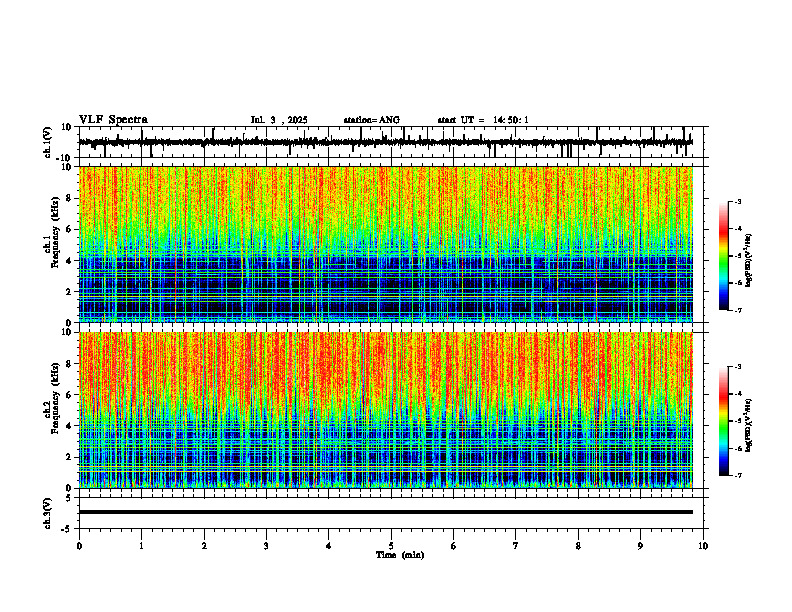Click the "2" kHz tick on ch.2 frequency axis
Viewport: 792px width, 612px height.
tap(70, 457)
